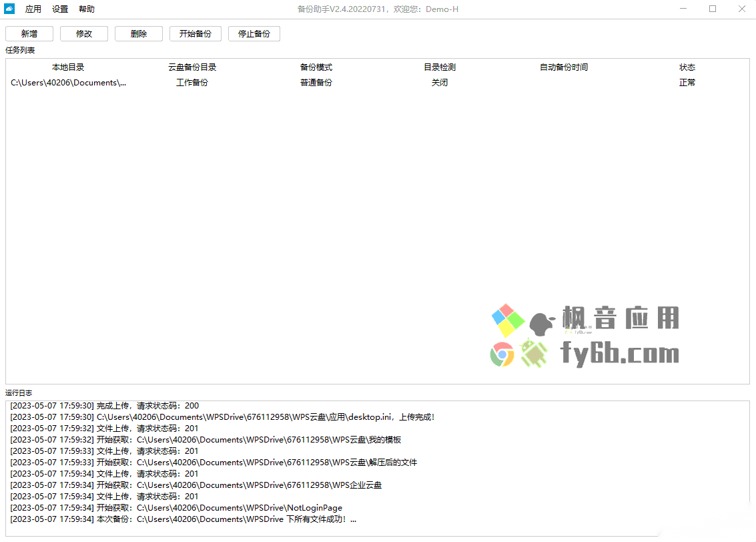Click the 修改 button
Image resolution: width=756 pixels, height=542 pixels.
pyautogui.click(x=84, y=34)
